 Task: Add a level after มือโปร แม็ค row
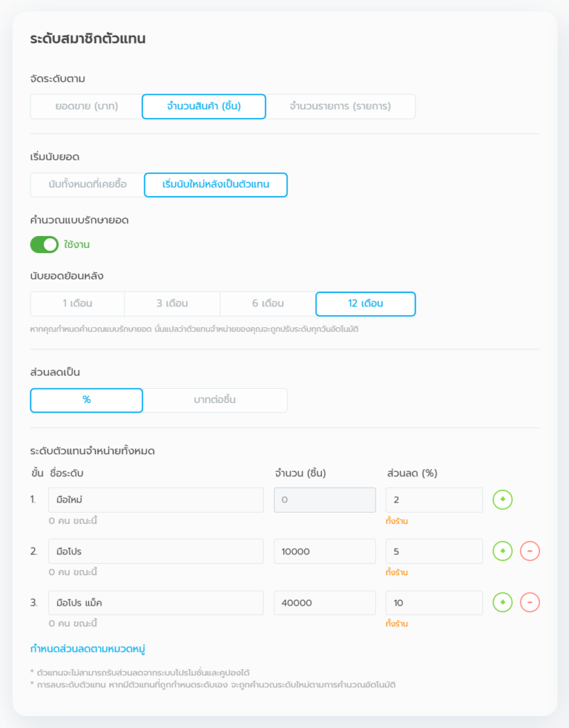pos(502,603)
